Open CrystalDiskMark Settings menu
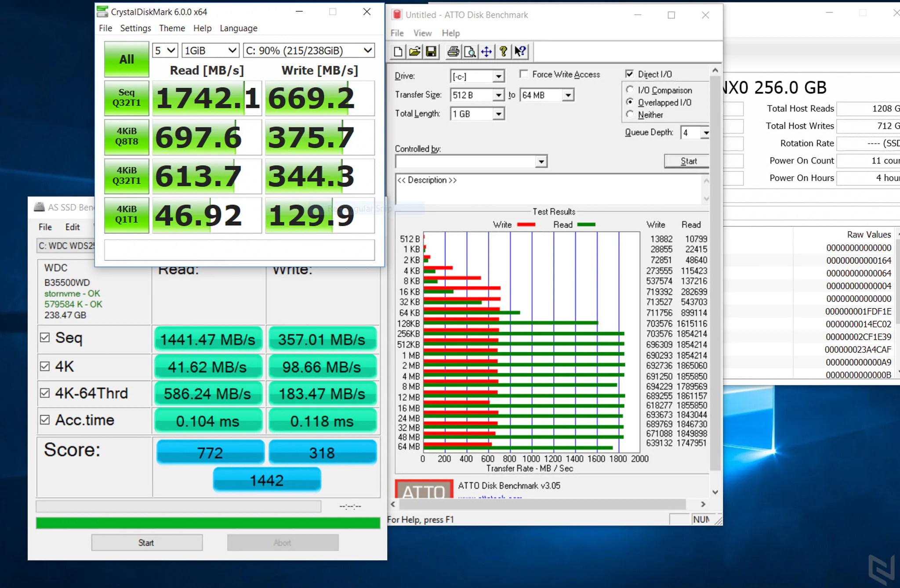 tap(136, 28)
